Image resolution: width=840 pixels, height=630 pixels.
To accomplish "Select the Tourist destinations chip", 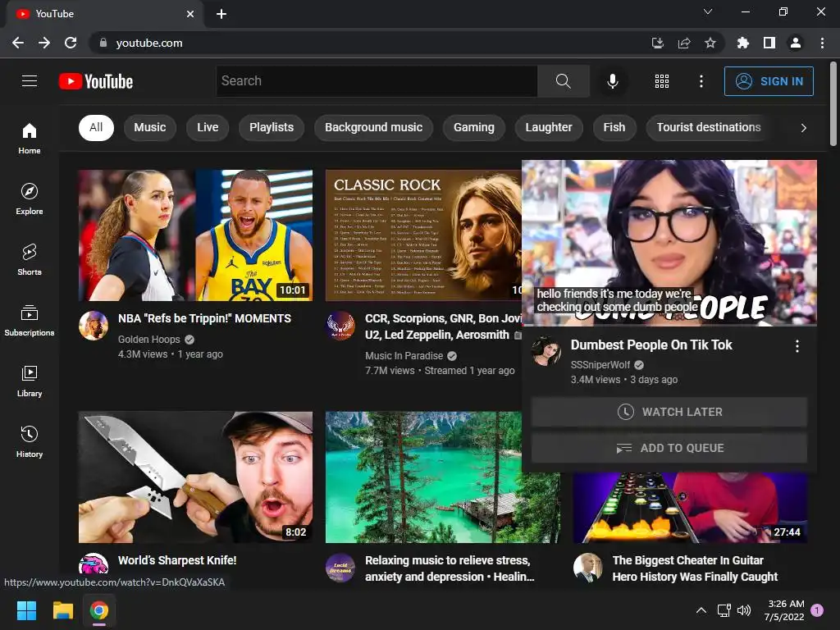I will tap(709, 127).
